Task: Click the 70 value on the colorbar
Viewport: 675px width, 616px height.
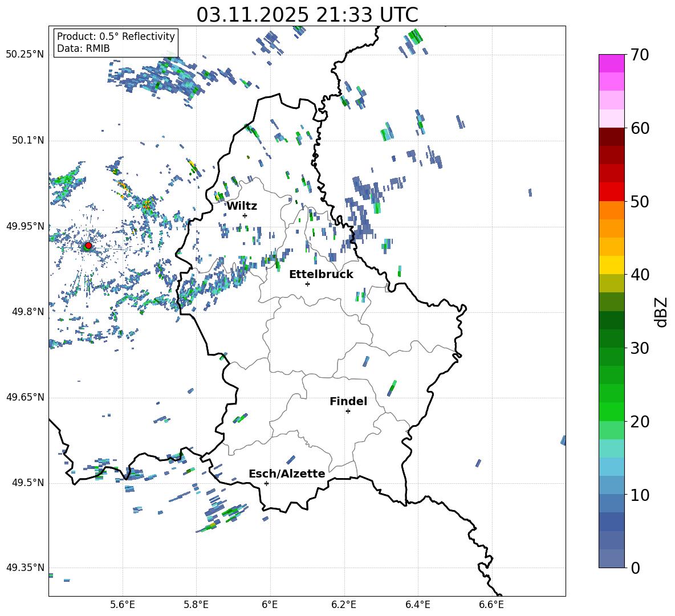Action: pyautogui.click(x=640, y=55)
